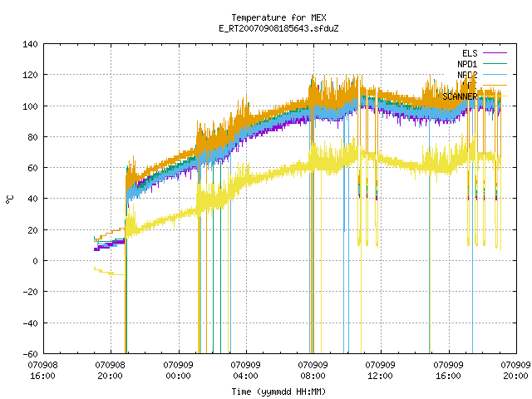Pick the orange legend line sample below NPD2
Screen dimensions: 532x399
tap(495, 86)
